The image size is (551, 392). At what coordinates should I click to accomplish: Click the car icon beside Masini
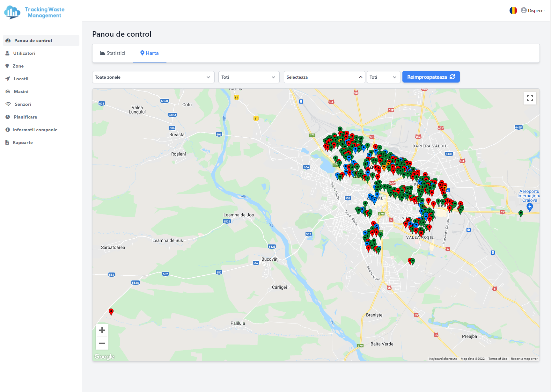[x=8, y=91]
